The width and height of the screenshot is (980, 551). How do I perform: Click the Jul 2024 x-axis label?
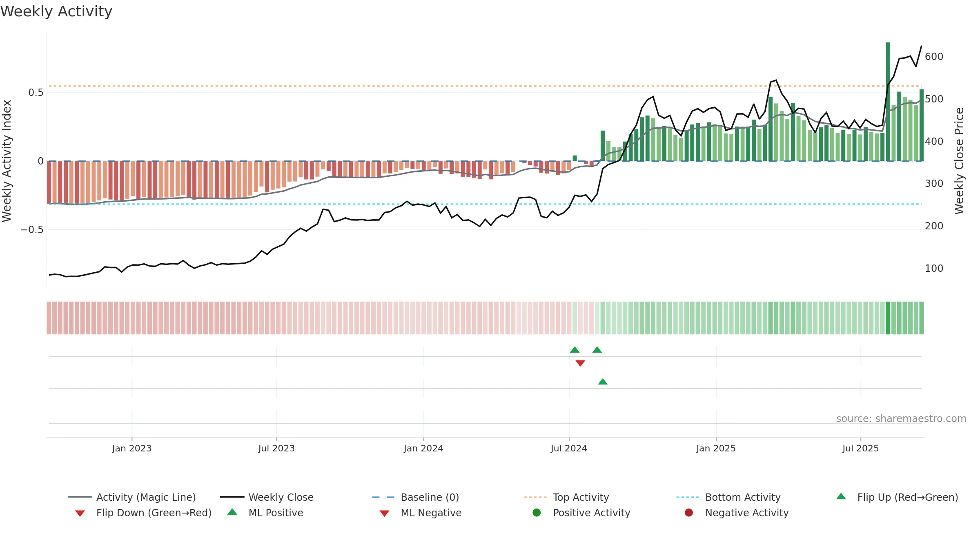(569, 449)
